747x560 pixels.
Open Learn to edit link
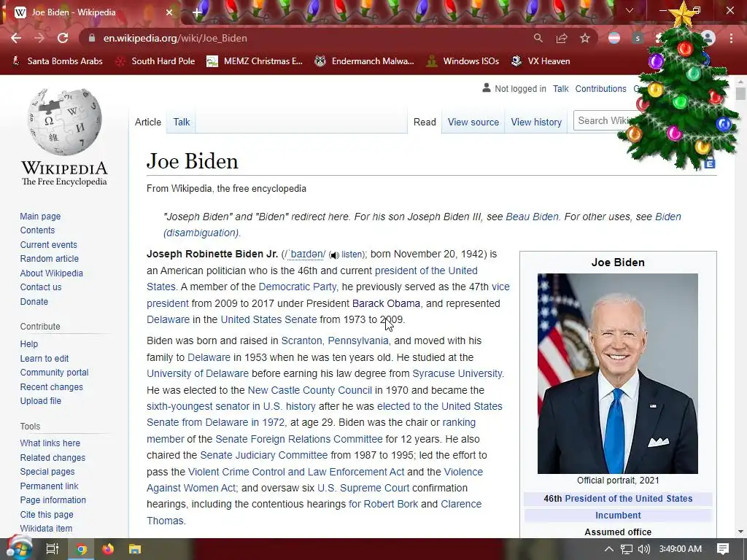[x=44, y=358]
